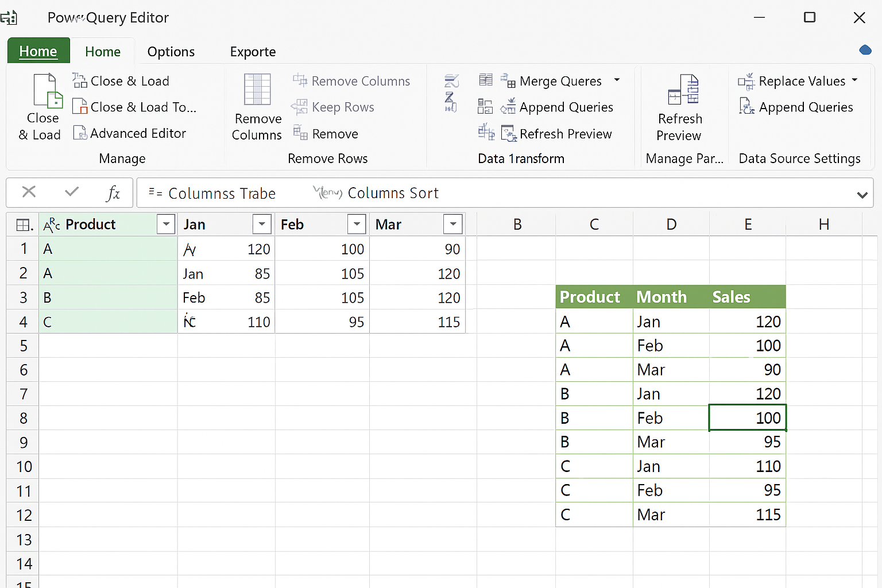Click the Columns Sort text in formula bar
882x588 pixels.
(393, 193)
